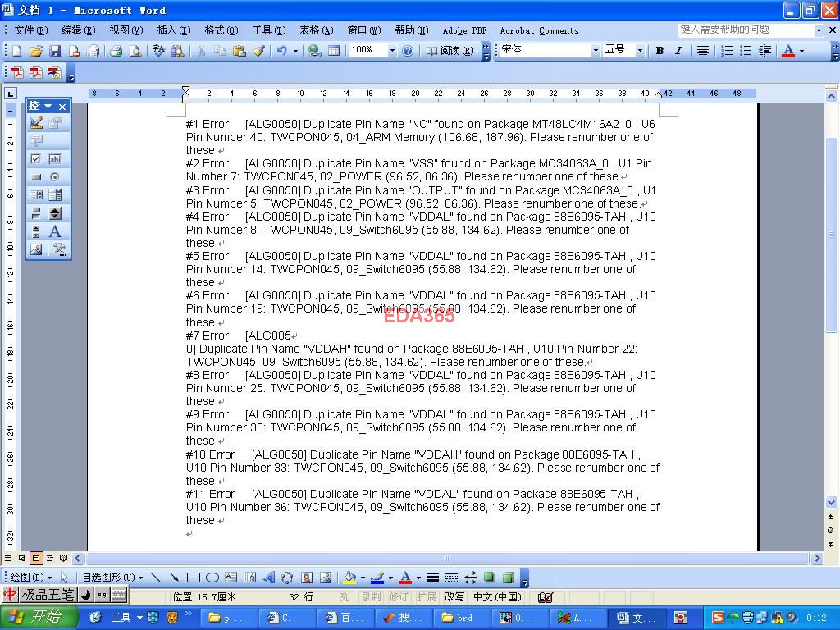
Task: Switch to Print Layout view
Action: (x=36, y=558)
